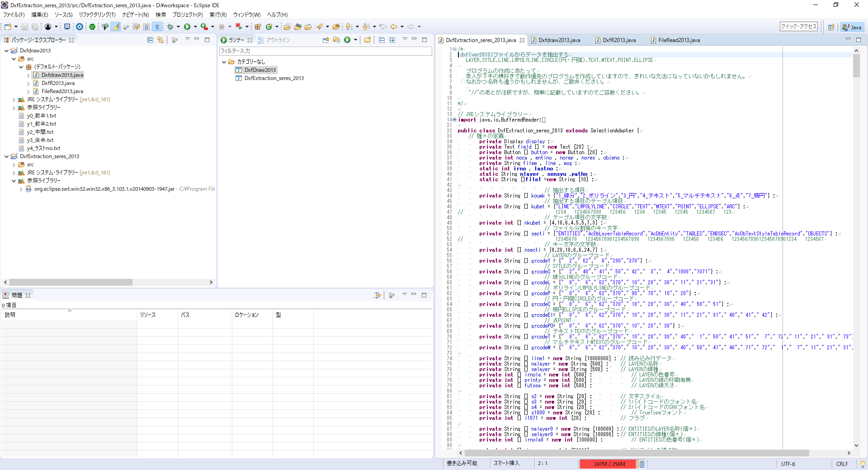Viewport: 868px width, 470px height.
Task: Click Collapse All icon in Runner panel
Action: 382,40
